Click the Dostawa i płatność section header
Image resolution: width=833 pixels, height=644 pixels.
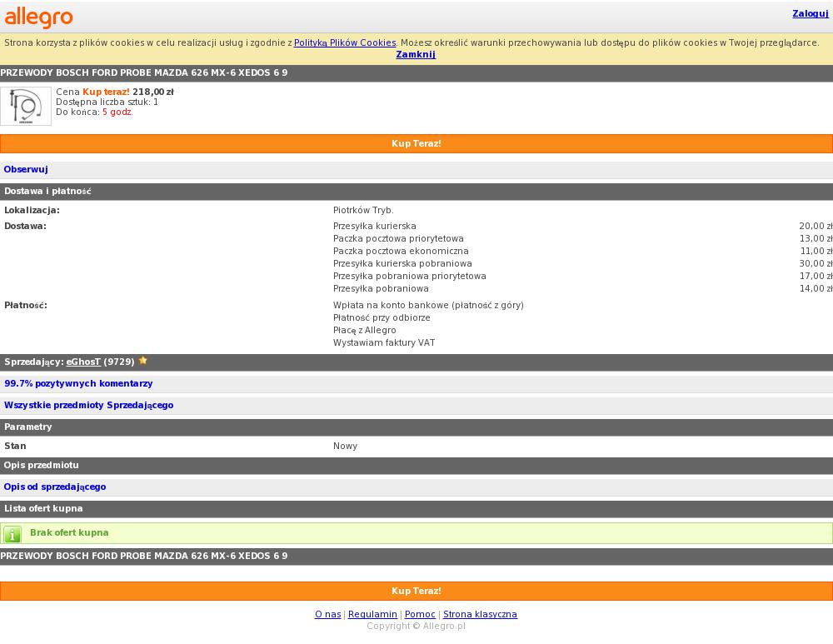point(416,192)
